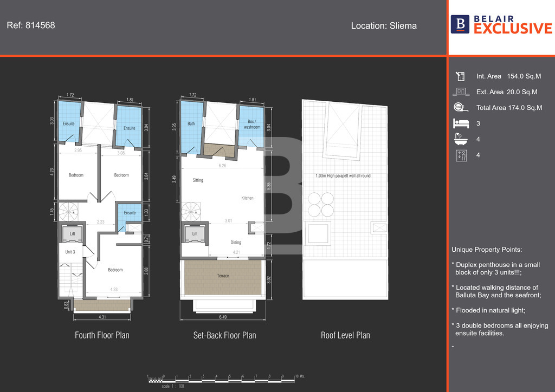Select the Roof Level Plan caption
The height and width of the screenshot is (392, 555).
click(345, 335)
